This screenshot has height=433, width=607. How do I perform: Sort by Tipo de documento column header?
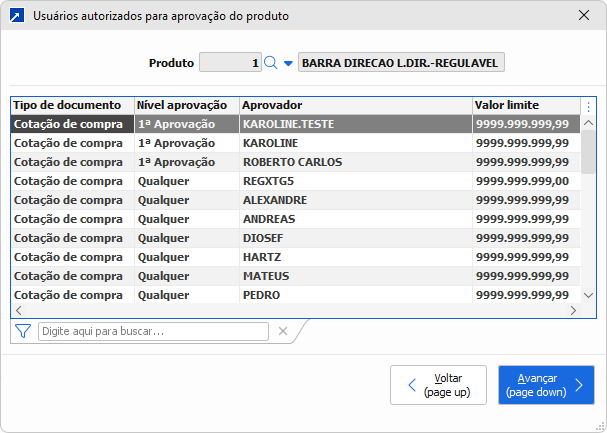point(72,105)
